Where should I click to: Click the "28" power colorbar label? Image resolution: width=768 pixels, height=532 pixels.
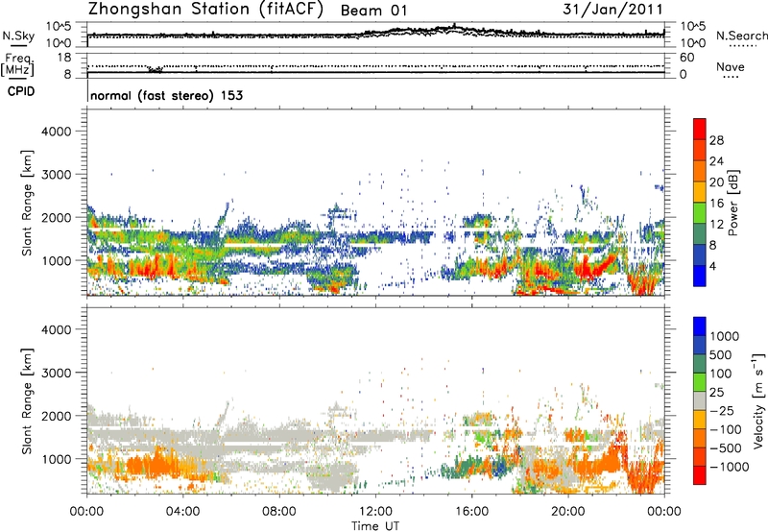pos(716,140)
